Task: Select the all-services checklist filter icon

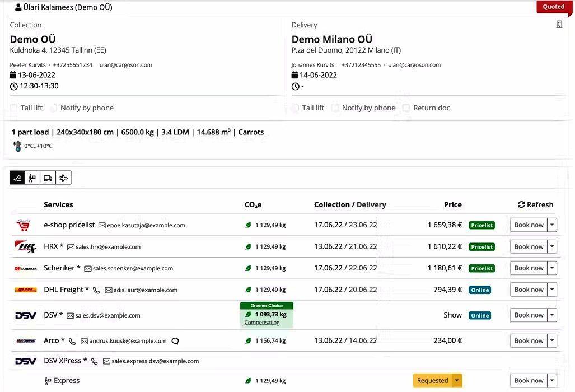Action: click(x=17, y=178)
